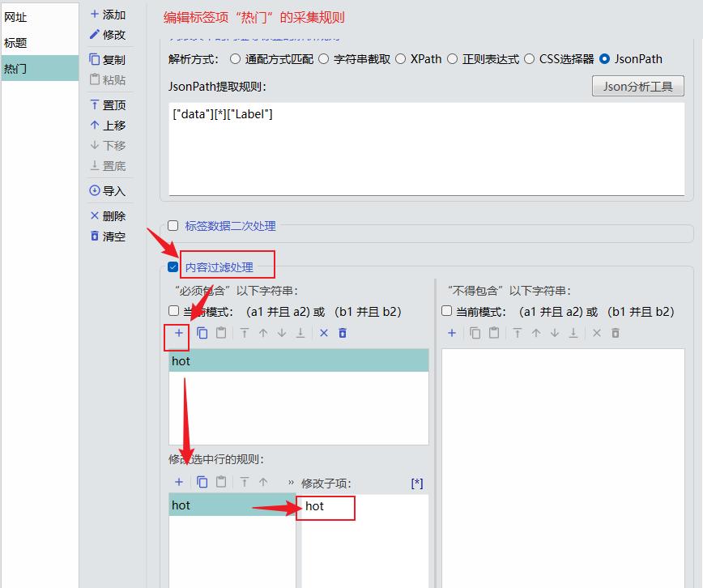Copy icon in 不得包含 toolbar
Image resolution: width=703 pixels, height=588 pixels.
(x=475, y=333)
